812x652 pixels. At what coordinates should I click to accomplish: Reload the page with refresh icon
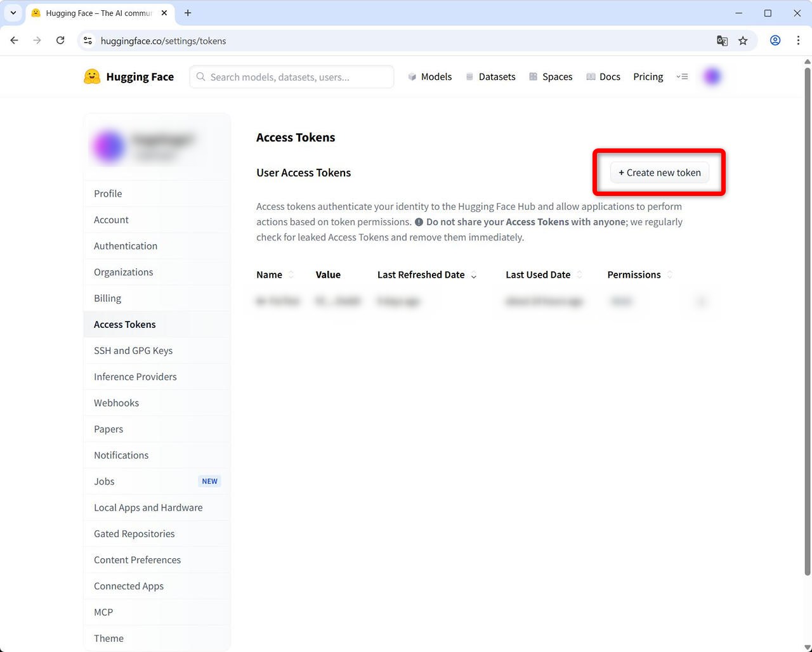[x=60, y=41]
